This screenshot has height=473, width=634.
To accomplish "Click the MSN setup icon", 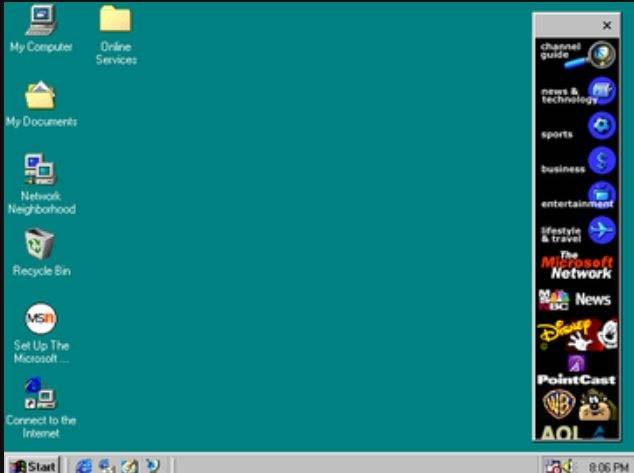I will coord(40,319).
